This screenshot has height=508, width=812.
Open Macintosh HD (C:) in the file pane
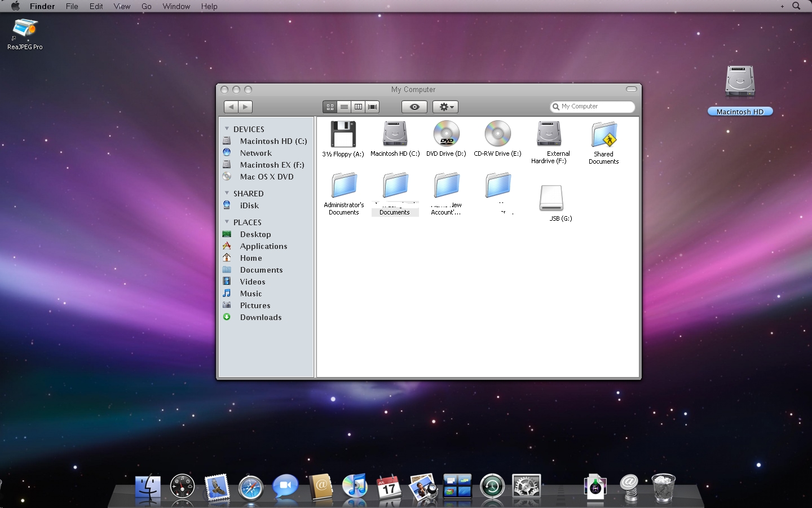(395, 134)
